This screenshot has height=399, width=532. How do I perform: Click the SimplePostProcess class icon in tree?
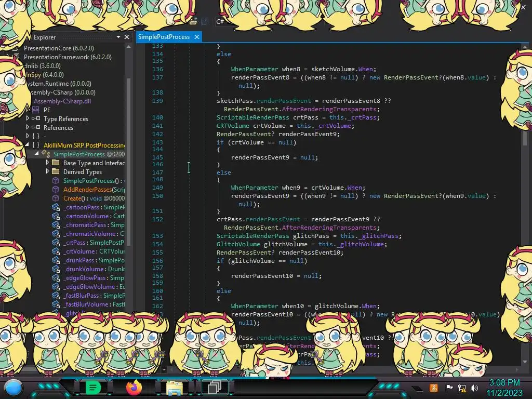coord(46,154)
